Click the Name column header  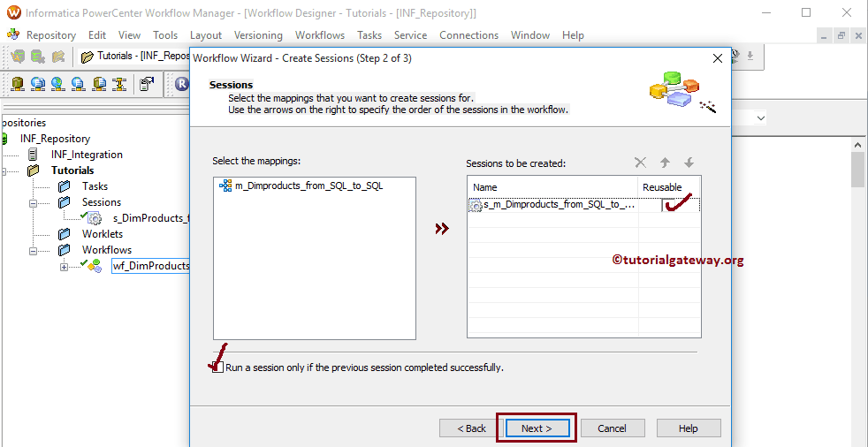click(553, 187)
